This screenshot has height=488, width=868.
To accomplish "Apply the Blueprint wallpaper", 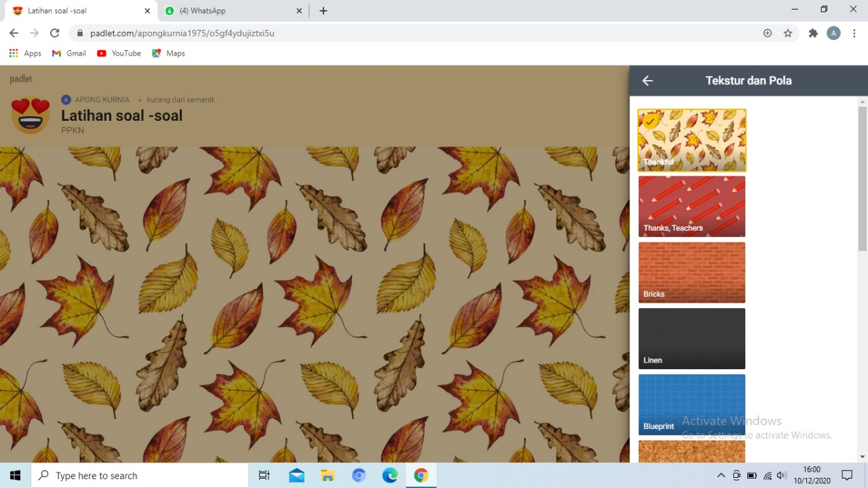I will point(692,405).
